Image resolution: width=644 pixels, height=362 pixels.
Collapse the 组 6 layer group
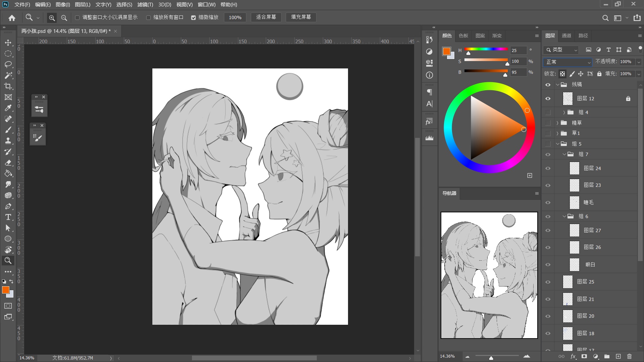[x=564, y=216]
